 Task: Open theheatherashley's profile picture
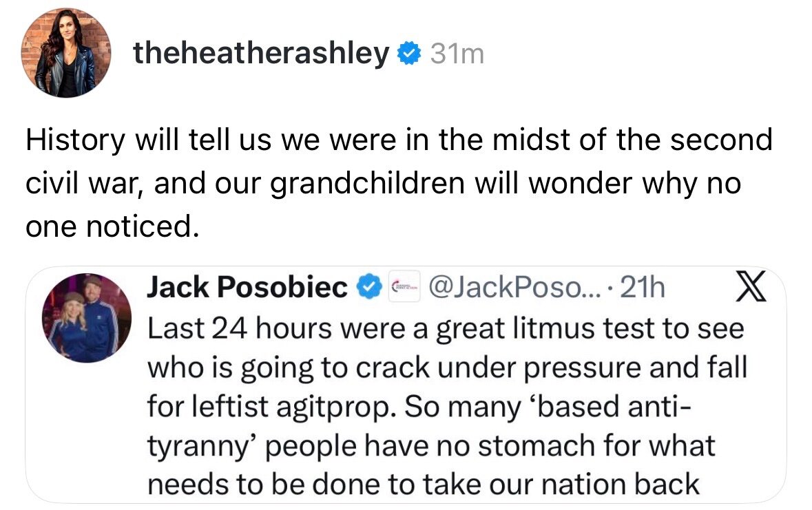pos(66,53)
